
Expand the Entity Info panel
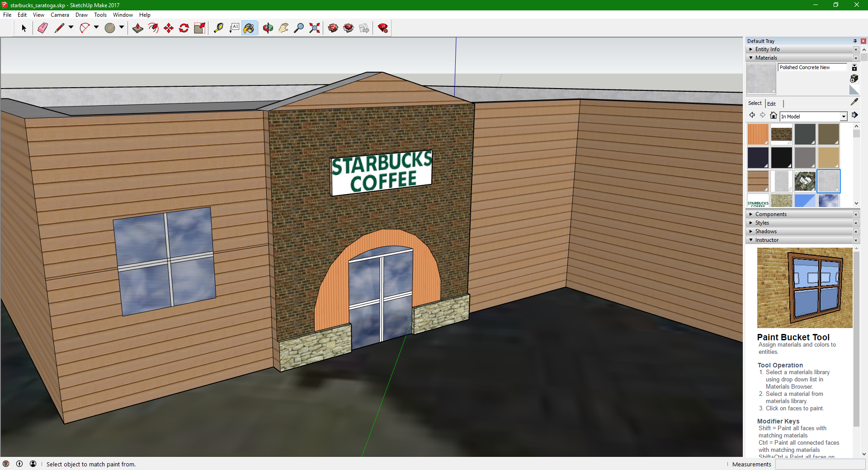tap(751, 49)
